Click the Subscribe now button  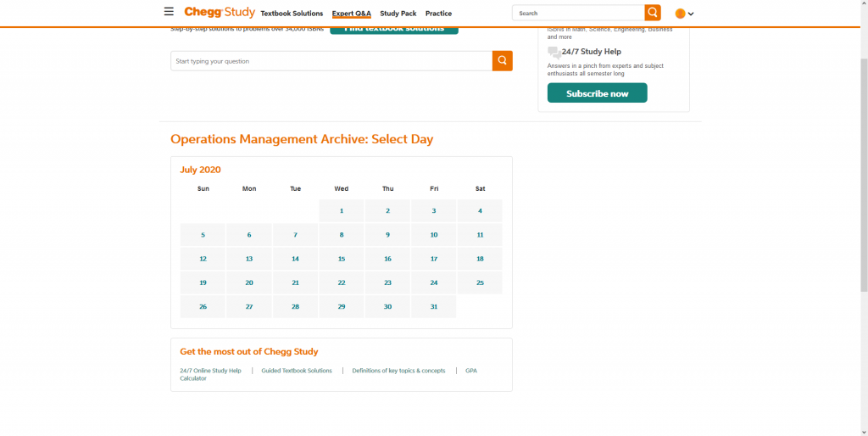pyautogui.click(x=597, y=93)
